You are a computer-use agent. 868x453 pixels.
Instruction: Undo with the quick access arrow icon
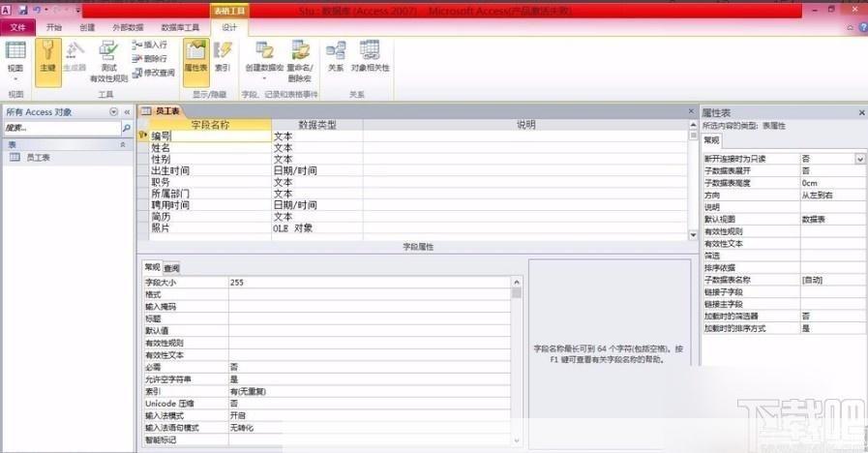pos(37,10)
